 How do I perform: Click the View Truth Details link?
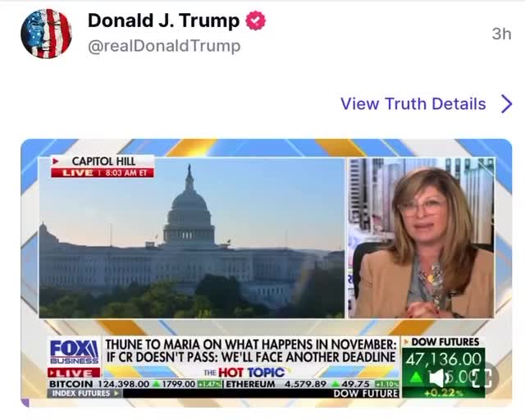413,103
